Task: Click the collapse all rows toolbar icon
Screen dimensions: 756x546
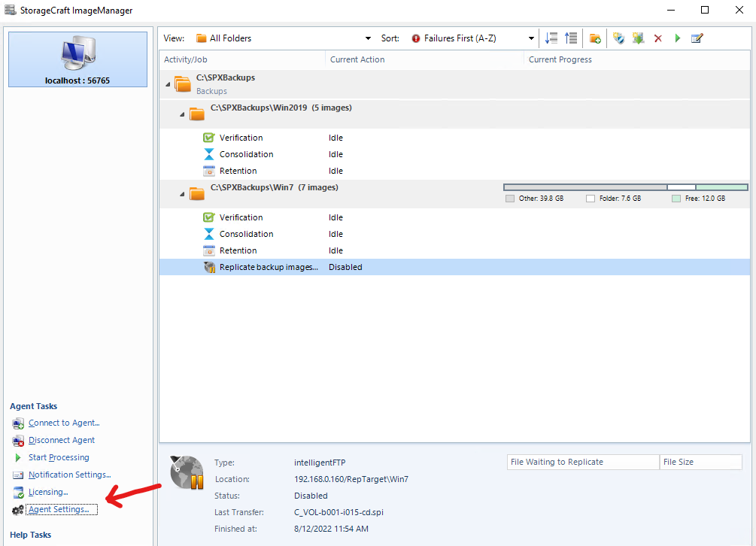Action: click(571, 38)
